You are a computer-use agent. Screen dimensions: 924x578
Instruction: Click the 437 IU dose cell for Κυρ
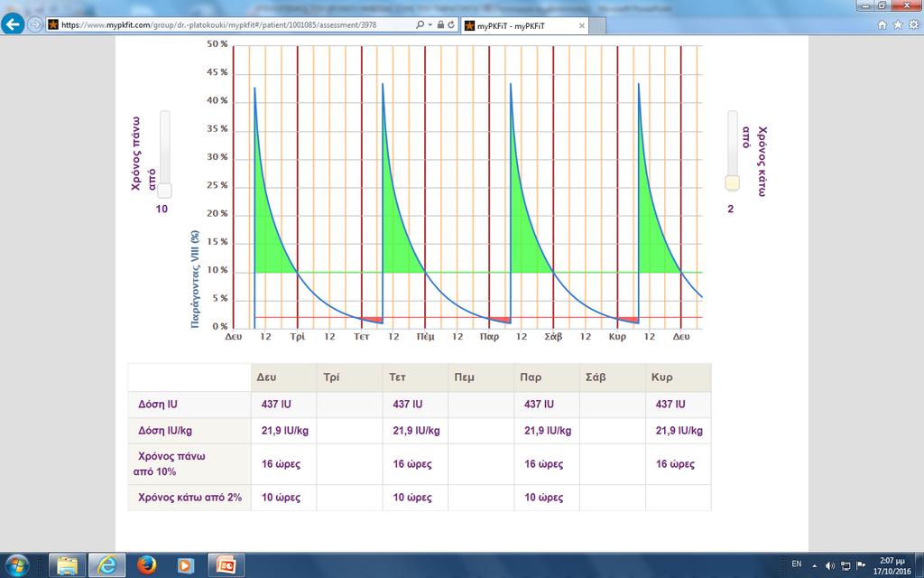pos(678,405)
